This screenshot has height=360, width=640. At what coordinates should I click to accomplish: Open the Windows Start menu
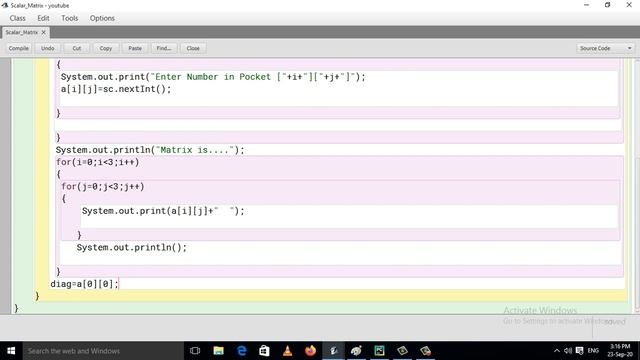click(11, 351)
